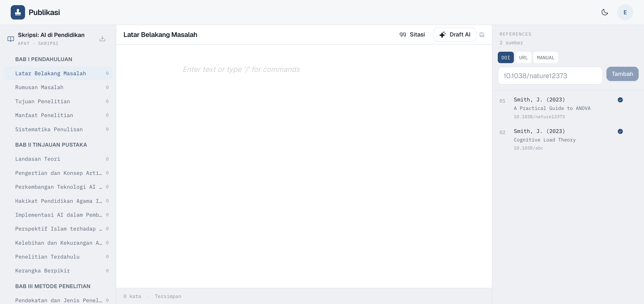
Task: Click the save disk icon in editor header
Action: tap(482, 35)
